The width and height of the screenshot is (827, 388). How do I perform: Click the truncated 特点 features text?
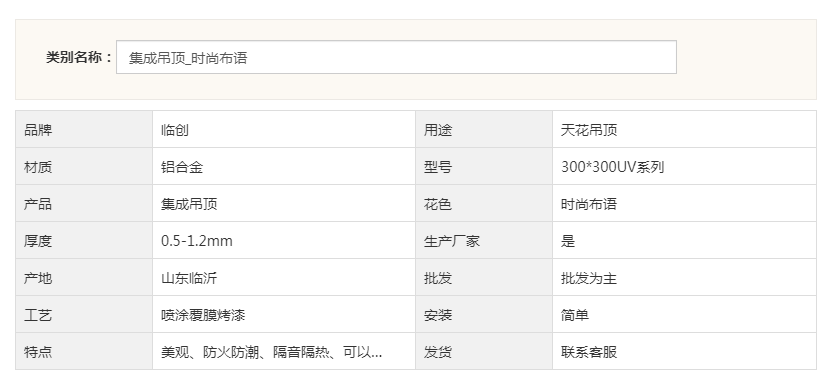click(272, 352)
